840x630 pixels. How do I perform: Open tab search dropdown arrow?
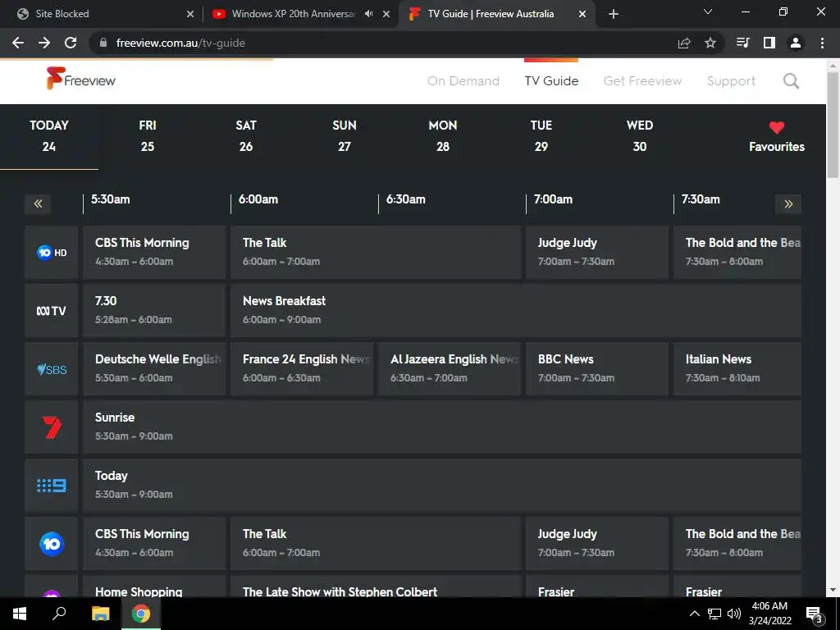click(x=708, y=11)
